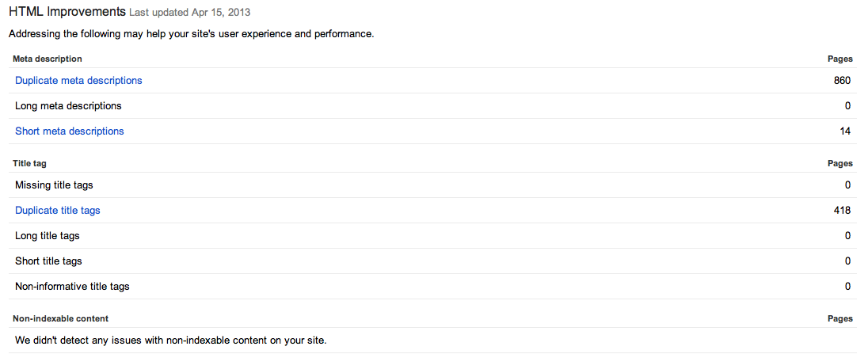
Task: Select the Long meta descriptions row
Action: (x=433, y=106)
